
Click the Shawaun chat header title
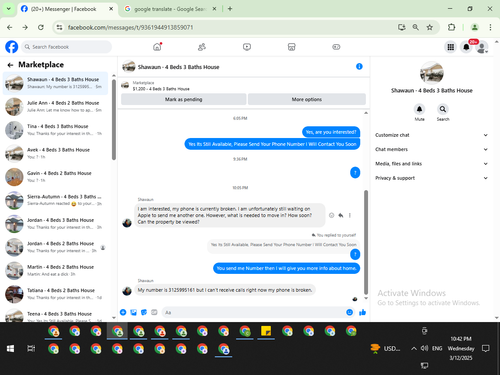(x=178, y=67)
